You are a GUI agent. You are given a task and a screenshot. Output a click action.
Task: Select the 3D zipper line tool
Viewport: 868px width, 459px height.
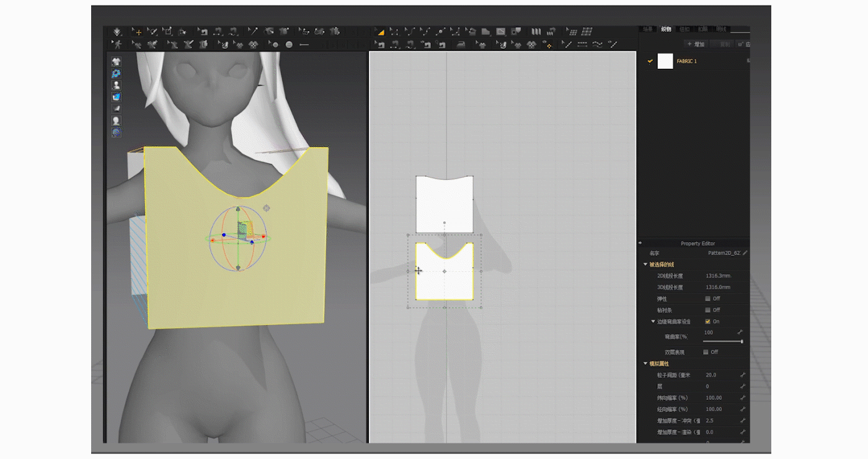pyautogui.click(x=304, y=45)
